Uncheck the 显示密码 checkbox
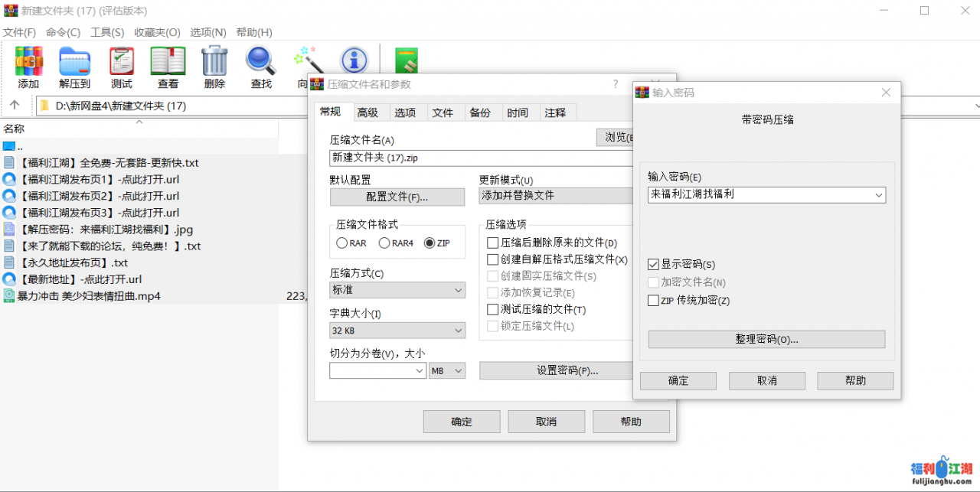 [x=653, y=265]
